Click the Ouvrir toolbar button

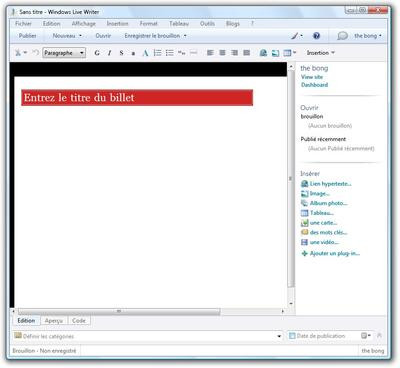103,36
